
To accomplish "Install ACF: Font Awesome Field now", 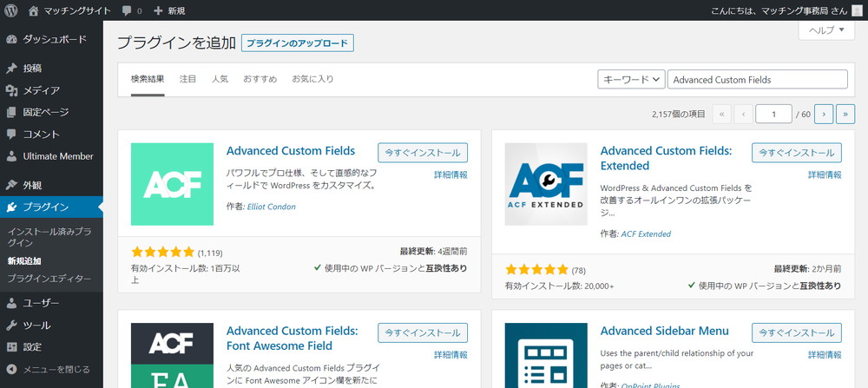I will tap(423, 332).
